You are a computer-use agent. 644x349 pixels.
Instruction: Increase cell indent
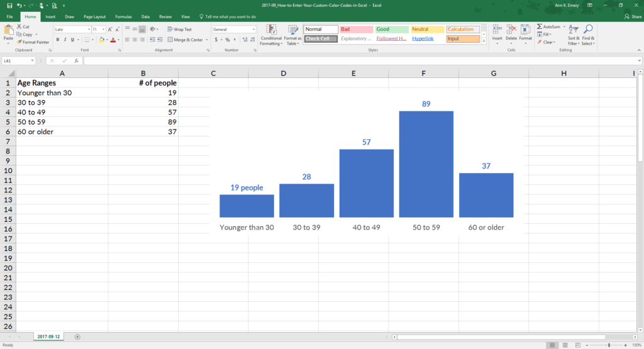point(160,40)
